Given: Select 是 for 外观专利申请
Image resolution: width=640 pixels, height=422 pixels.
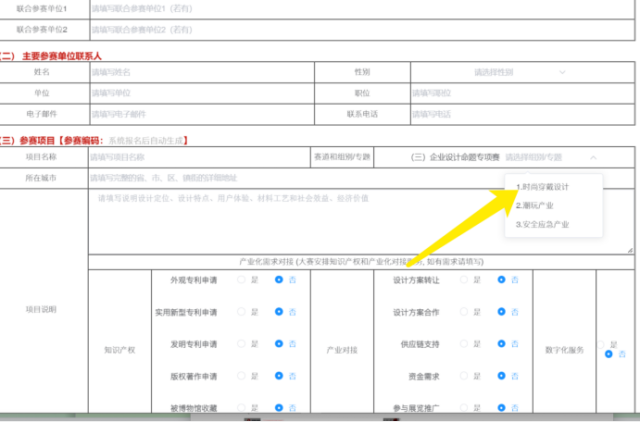Looking at the screenshot, I should 241,280.
